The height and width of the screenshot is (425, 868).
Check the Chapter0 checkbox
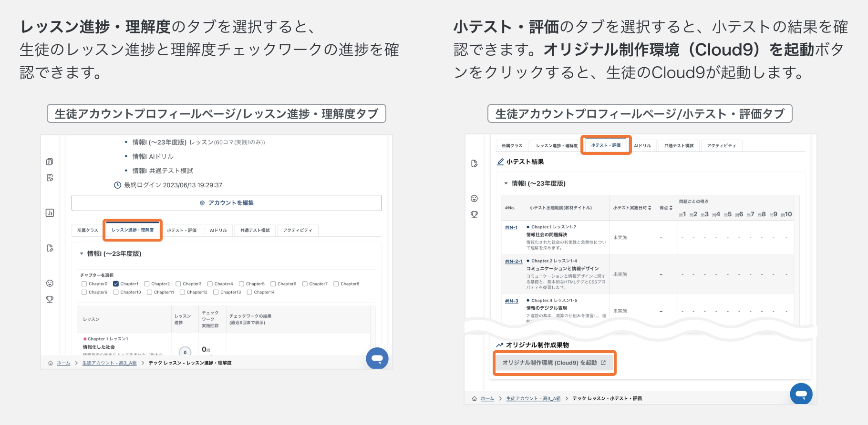pos(84,284)
